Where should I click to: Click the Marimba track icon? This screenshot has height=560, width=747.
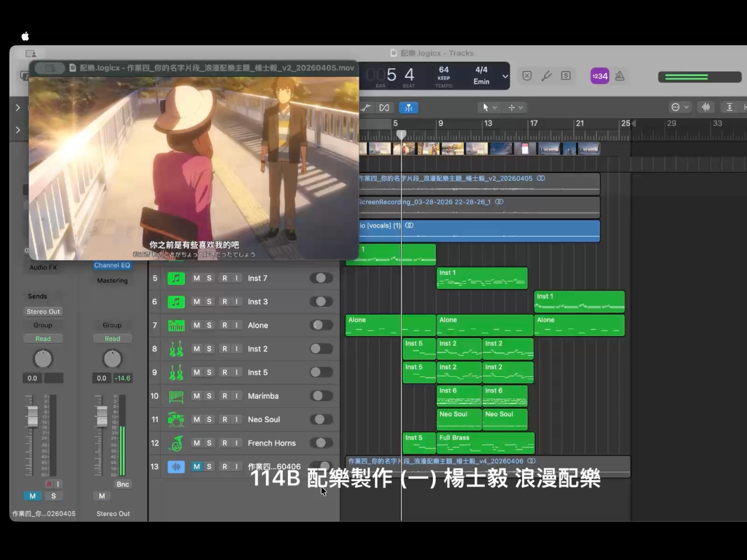[176, 396]
